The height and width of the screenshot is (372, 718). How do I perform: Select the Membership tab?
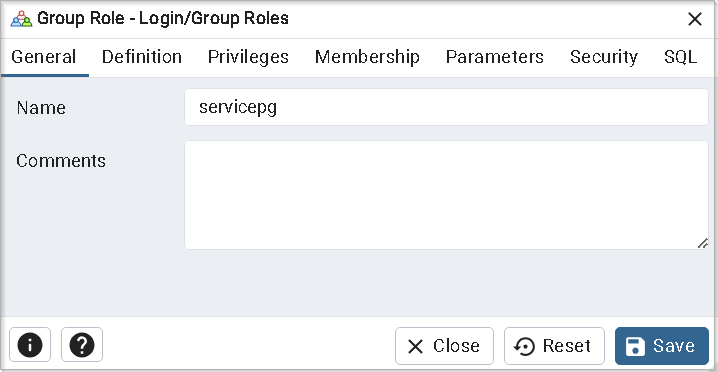(x=367, y=57)
